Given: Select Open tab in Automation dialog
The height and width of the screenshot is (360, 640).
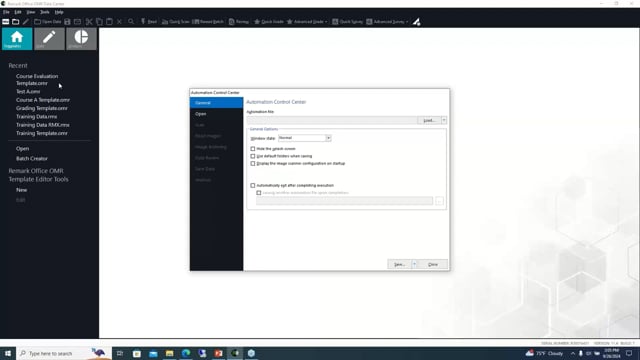Looking at the screenshot, I should pyautogui.click(x=216, y=114).
